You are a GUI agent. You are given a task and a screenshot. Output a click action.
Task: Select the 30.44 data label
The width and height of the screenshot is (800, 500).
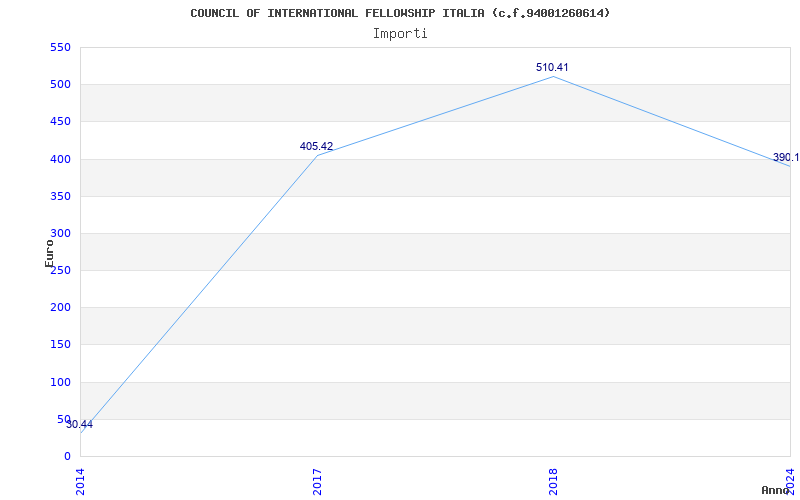(80, 424)
